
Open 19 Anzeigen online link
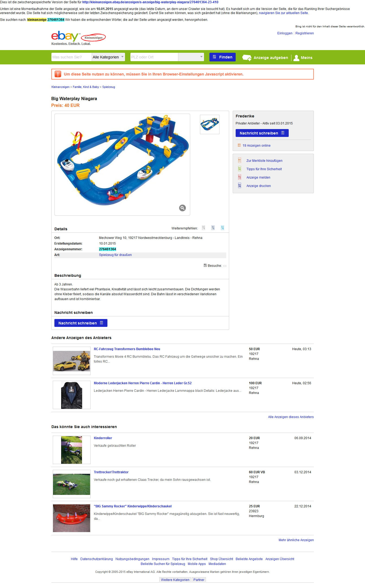pos(256,146)
